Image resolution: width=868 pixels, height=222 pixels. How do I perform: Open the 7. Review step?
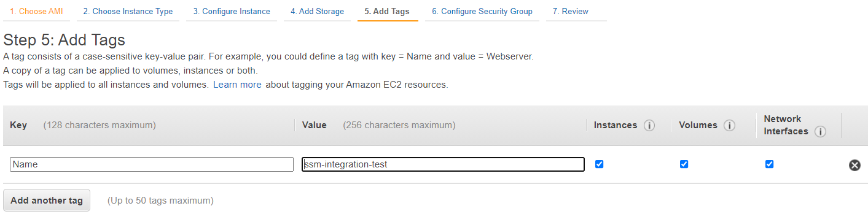[571, 12]
